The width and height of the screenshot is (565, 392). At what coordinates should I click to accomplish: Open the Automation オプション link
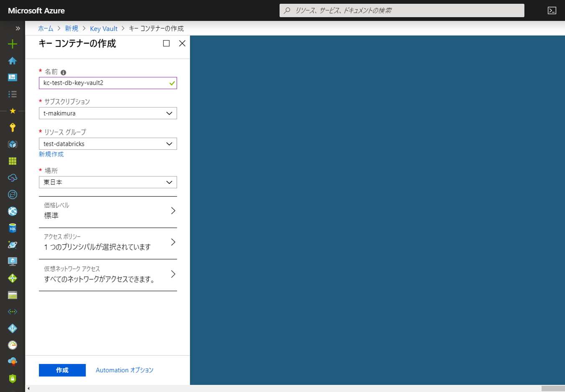pos(125,370)
